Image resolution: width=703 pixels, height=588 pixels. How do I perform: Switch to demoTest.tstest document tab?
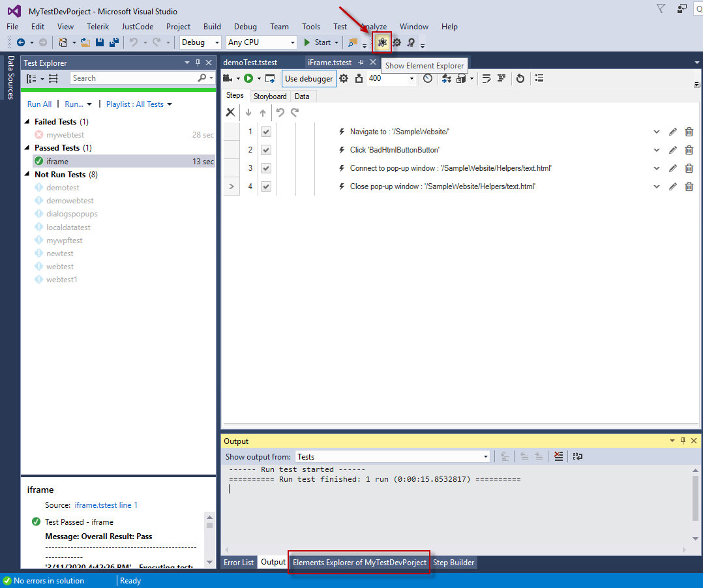point(250,63)
